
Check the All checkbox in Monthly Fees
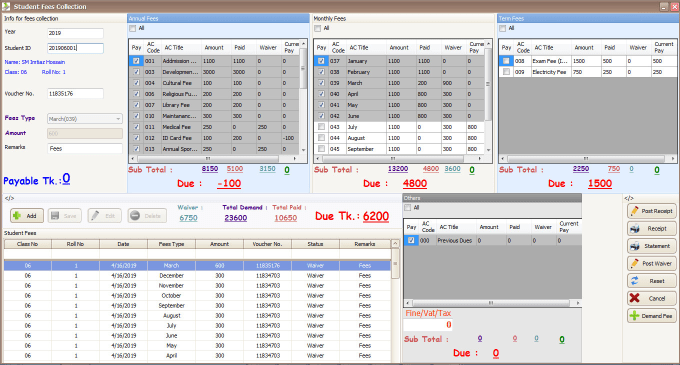(x=318, y=29)
